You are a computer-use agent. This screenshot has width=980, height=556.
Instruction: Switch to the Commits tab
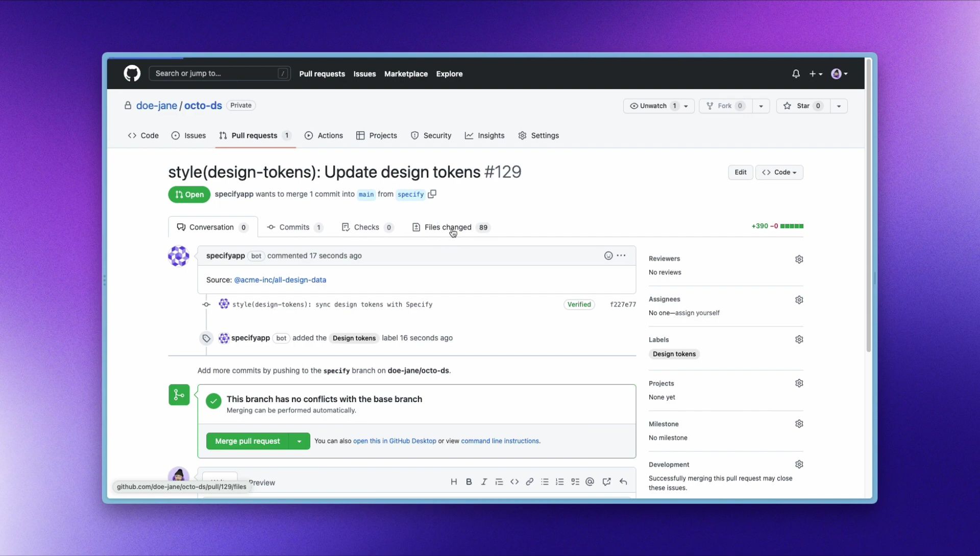click(x=295, y=228)
